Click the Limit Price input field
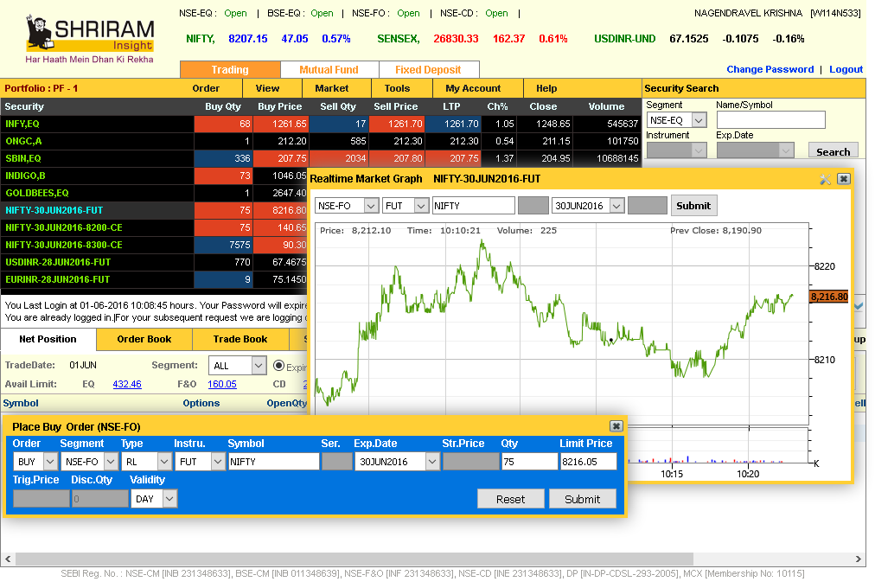 pyautogui.click(x=588, y=462)
